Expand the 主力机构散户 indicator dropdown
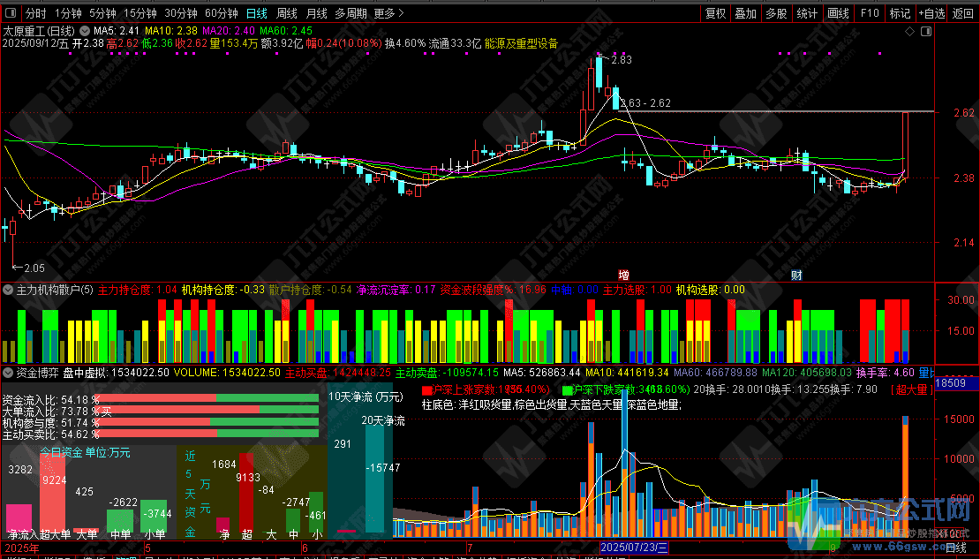Screen dimensions: 980x559 coord(9,290)
